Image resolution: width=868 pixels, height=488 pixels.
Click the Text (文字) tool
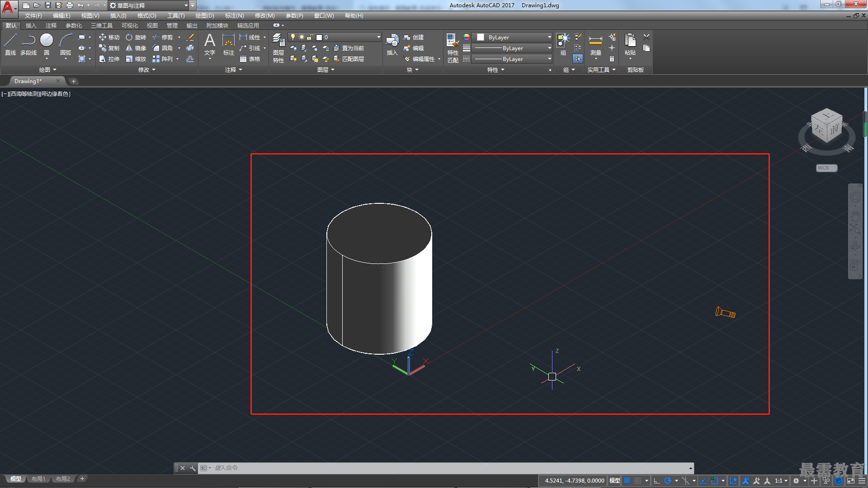click(x=210, y=45)
